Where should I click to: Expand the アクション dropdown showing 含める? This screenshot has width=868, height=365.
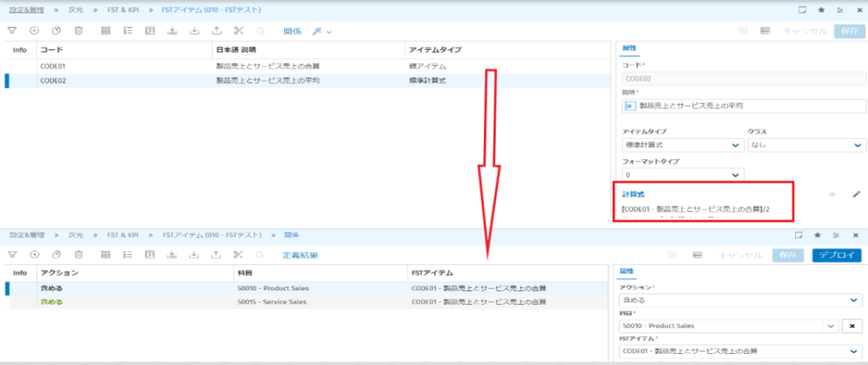click(x=743, y=299)
